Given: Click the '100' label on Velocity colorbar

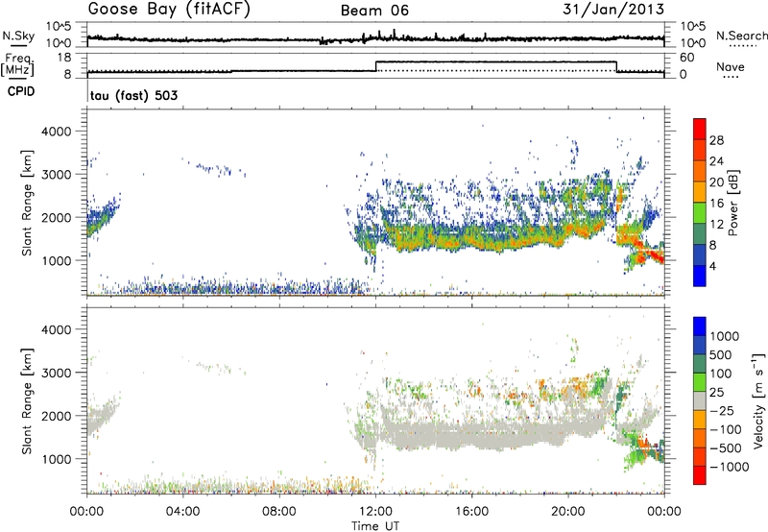Looking at the screenshot, I should click(721, 374).
